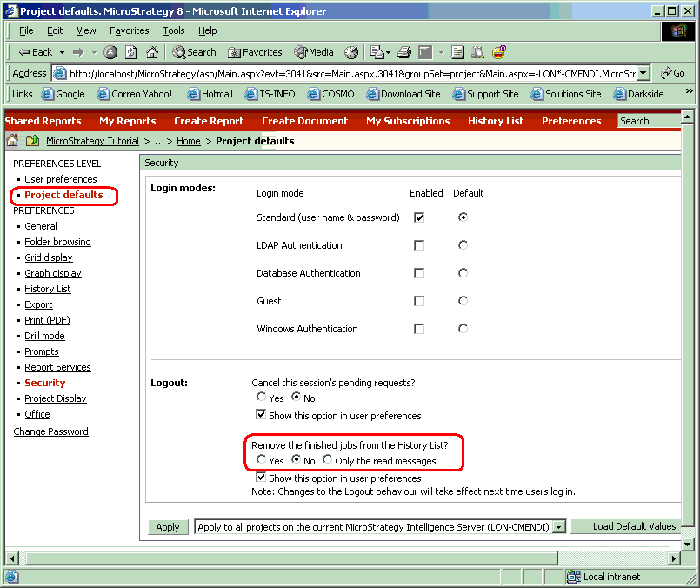Click the Apply button

pyautogui.click(x=168, y=527)
